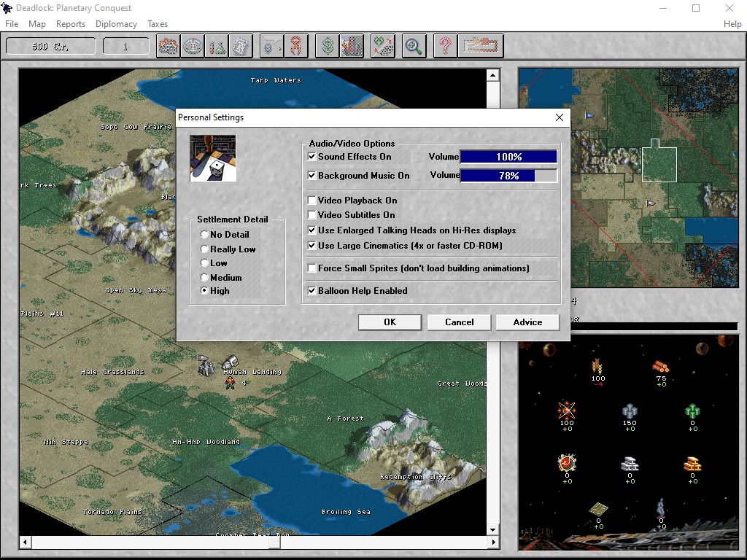Click the domed colony icon in the toolbar
This screenshot has height=560, width=747.
click(x=193, y=46)
